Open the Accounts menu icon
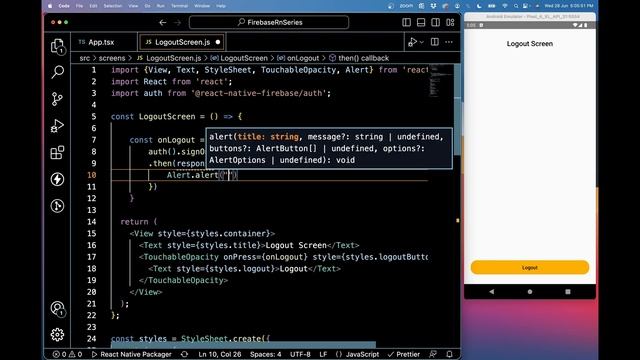The height and width of the screenshot is (360, 640). click(58, 309)
